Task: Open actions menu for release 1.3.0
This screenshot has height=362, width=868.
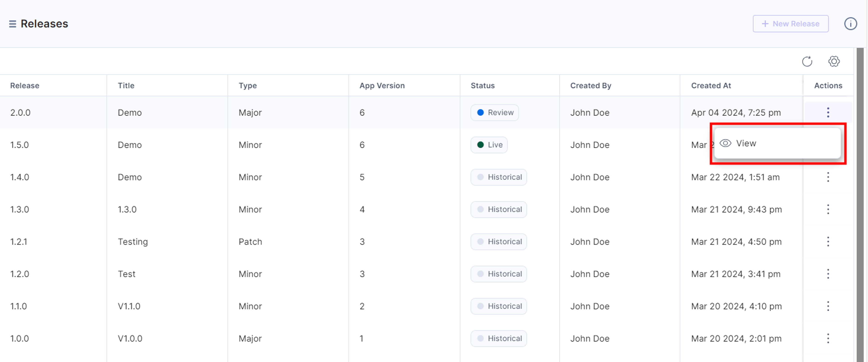Action: (x=828, y=209)
